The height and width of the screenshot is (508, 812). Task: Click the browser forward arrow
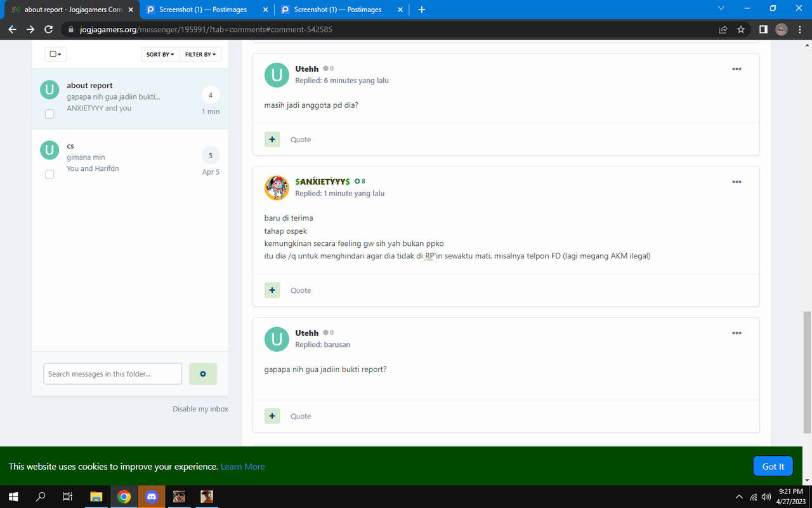tap(30, 29)
